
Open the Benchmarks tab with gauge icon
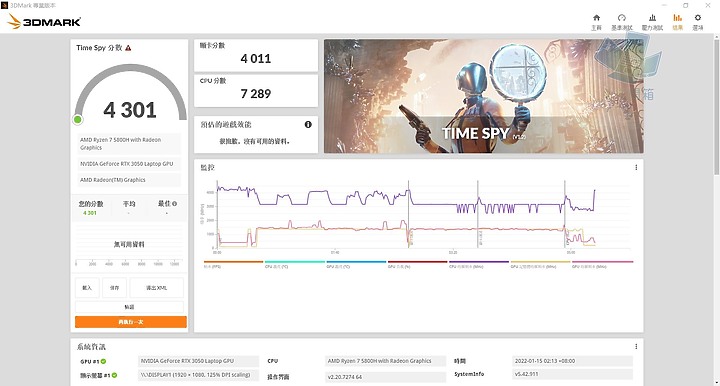[622, 22]
